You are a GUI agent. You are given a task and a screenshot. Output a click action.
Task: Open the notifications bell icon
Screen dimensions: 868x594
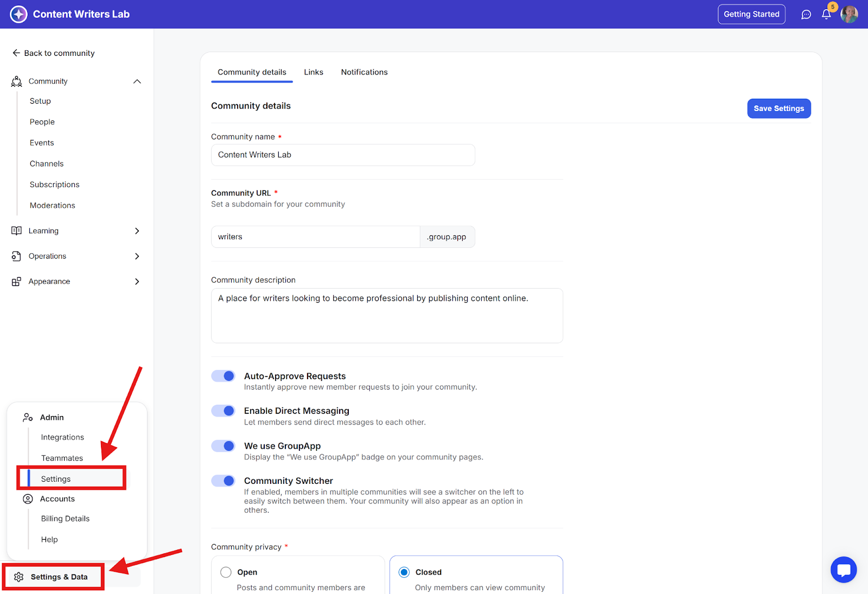click(826, 15)
